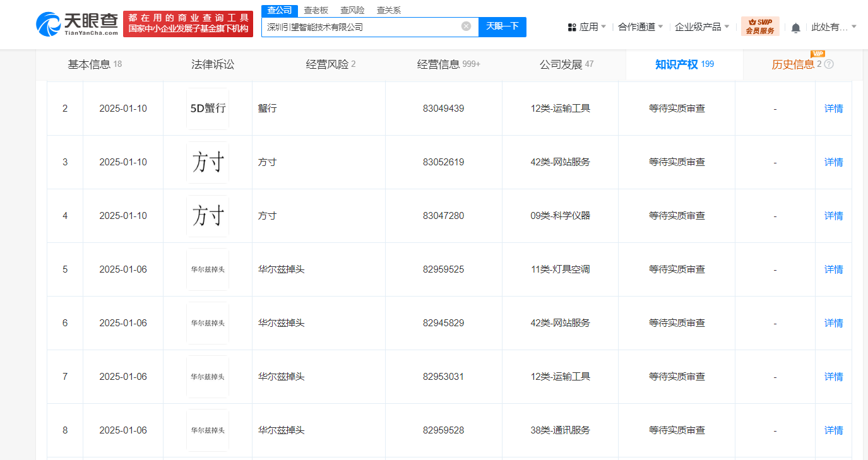Screen dimensions: 868x460
Task: Open the notification bell
Action: click(795, 27)
